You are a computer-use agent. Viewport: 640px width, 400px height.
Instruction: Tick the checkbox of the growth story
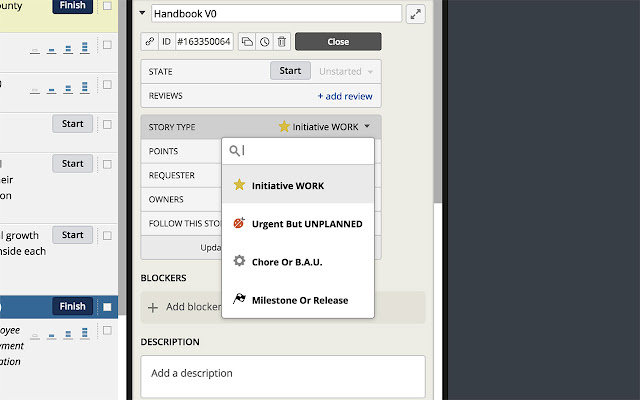point(107,236)
